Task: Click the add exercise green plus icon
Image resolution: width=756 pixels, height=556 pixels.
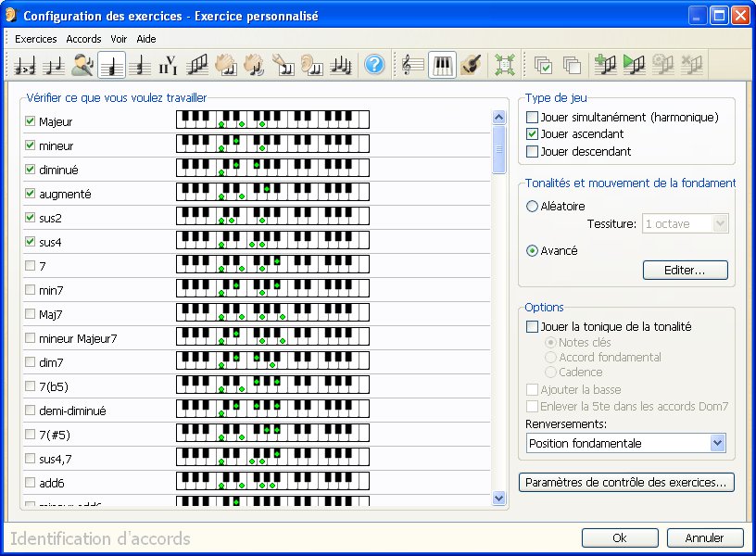Action: click(606, 65)
